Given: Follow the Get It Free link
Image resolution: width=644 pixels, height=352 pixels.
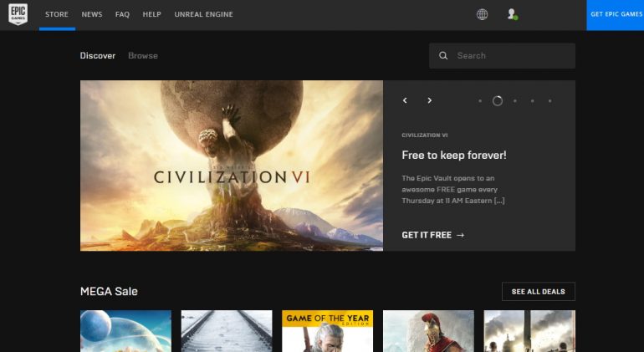Looking at the screenshot, I should point(433,235).
